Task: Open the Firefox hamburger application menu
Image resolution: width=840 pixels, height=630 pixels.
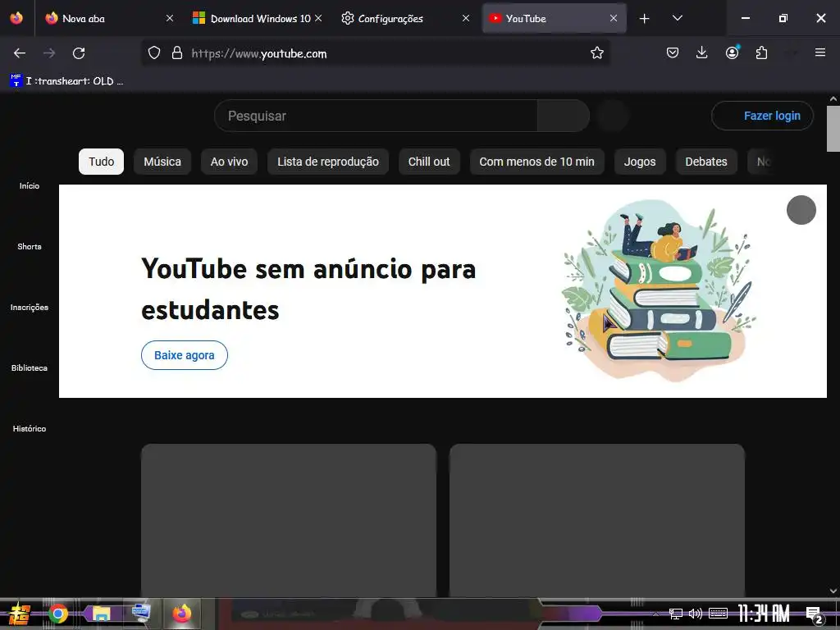Action: click(819, 52)
